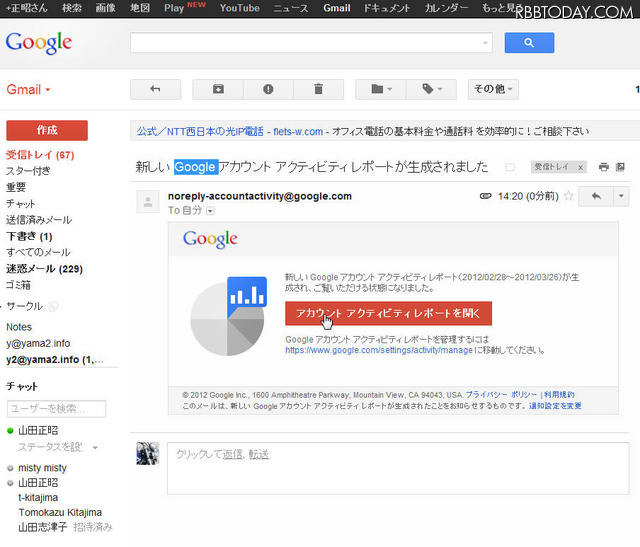Click the activity report chart graphic

(229, 316)
